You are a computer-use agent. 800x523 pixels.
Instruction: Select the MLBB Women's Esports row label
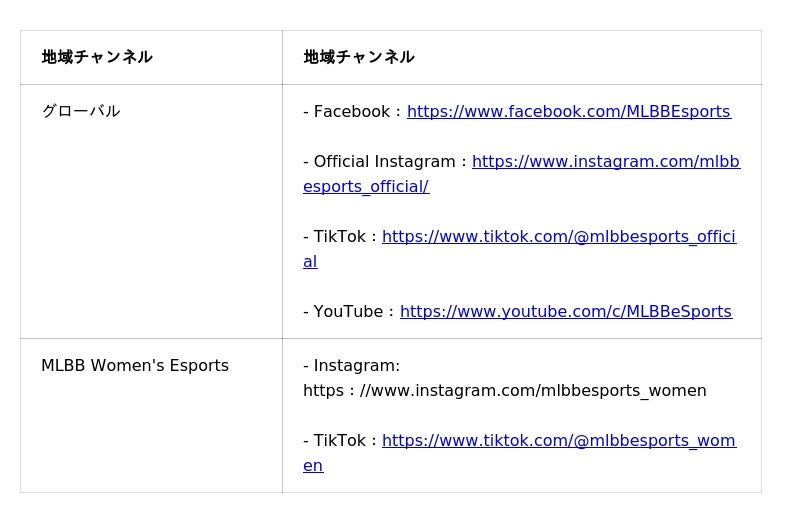pyautogui.click(x=135, y=366)
